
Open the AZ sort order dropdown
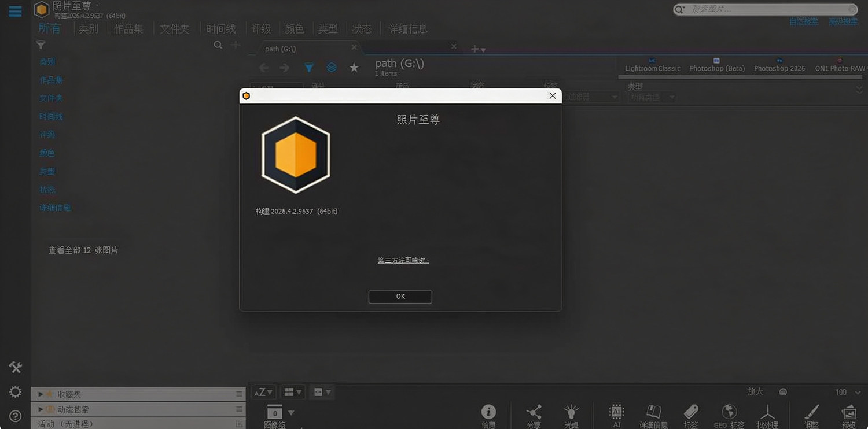pyautogui.click(x=263, y=392)
